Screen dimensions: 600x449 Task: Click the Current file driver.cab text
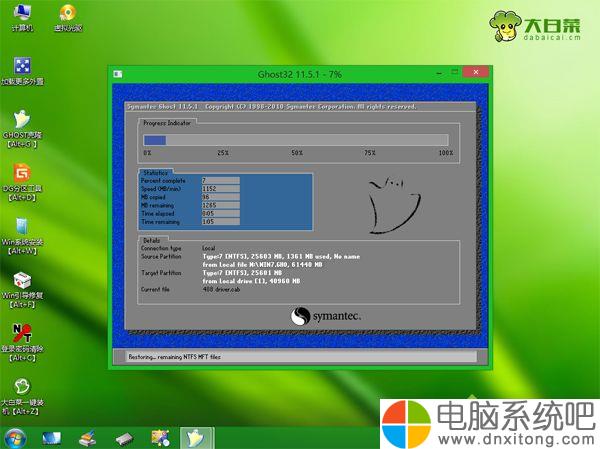click(x=221, y=289)
